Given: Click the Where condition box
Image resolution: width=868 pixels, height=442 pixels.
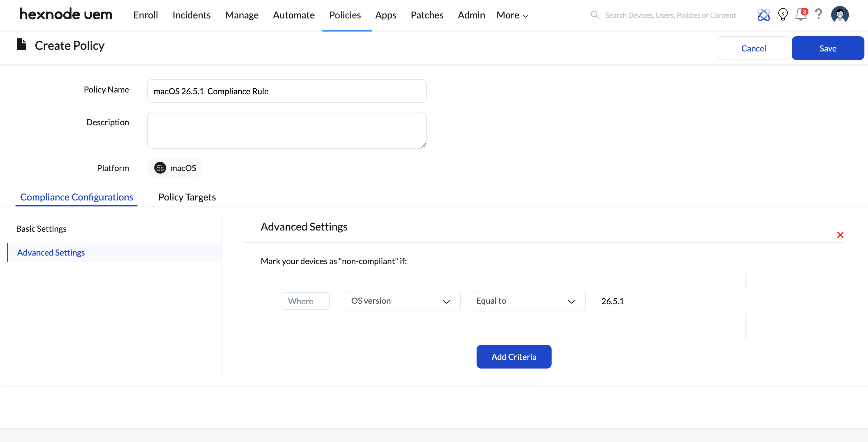Looking at the screenshot, I should 305,301.
